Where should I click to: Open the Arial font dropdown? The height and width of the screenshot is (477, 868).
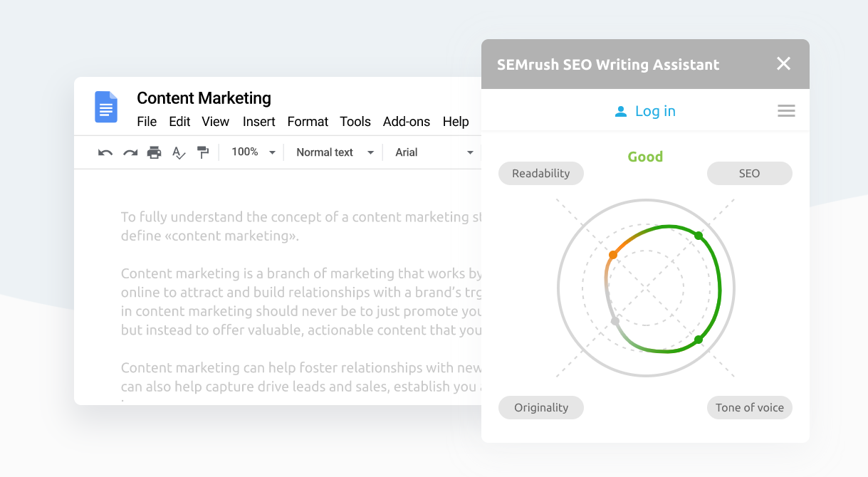pyautogui.click(x=434, y=152)
